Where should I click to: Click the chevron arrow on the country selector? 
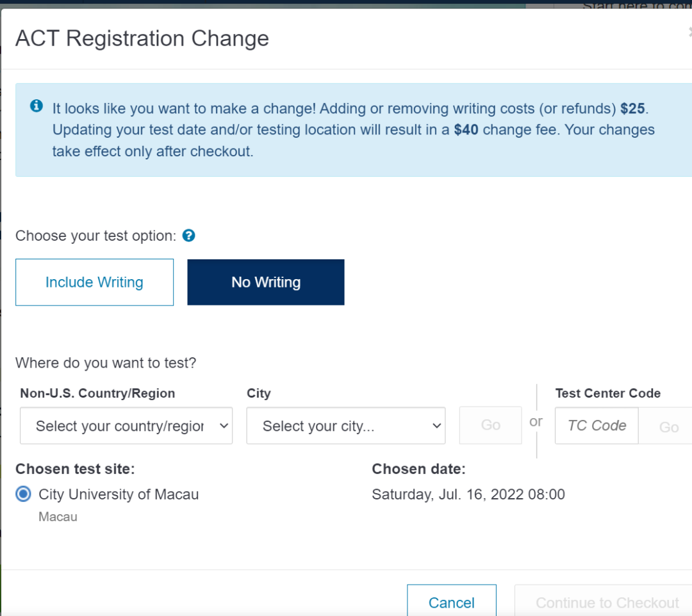[x=224, y=426]
